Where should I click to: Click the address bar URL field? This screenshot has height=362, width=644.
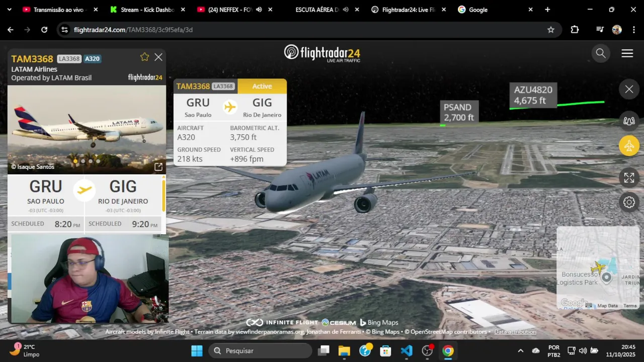308,30
